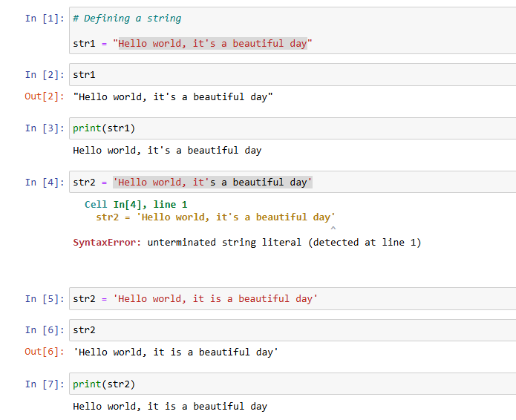516x420 pixels.
Task: Click the 'Cell In[4], line 1' traceback header
Action: (136, 205)
